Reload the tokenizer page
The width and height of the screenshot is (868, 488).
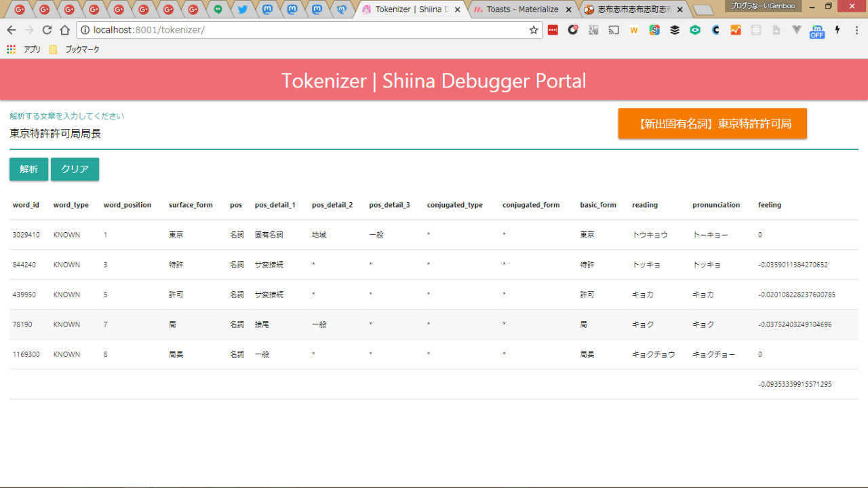[x=47, y=30]
